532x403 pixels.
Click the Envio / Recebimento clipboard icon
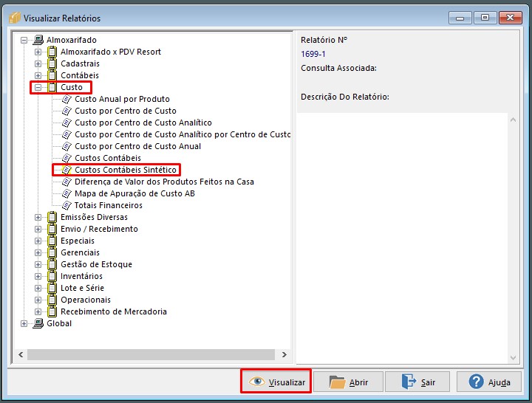click(52, 229)
